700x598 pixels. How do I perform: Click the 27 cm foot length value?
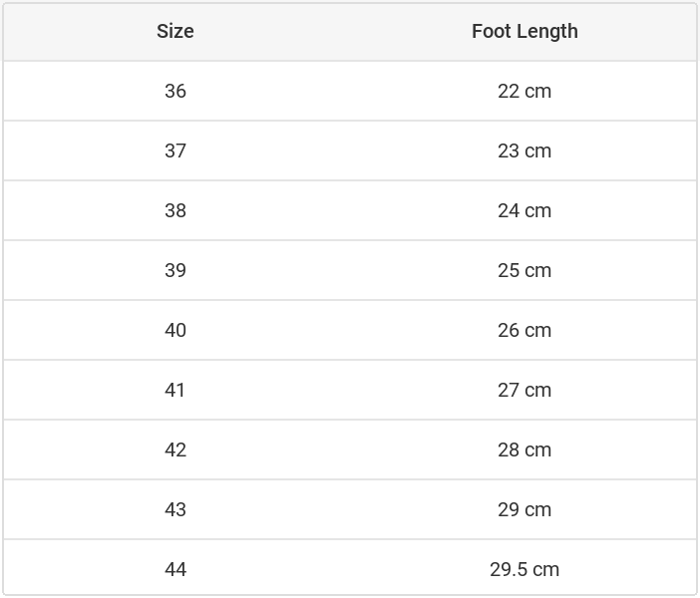tap(525, 390)
